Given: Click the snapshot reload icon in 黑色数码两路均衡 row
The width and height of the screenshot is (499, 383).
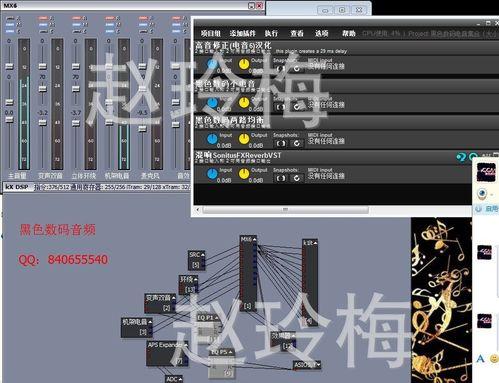Looking at the screenshot, I should [296, 143].
